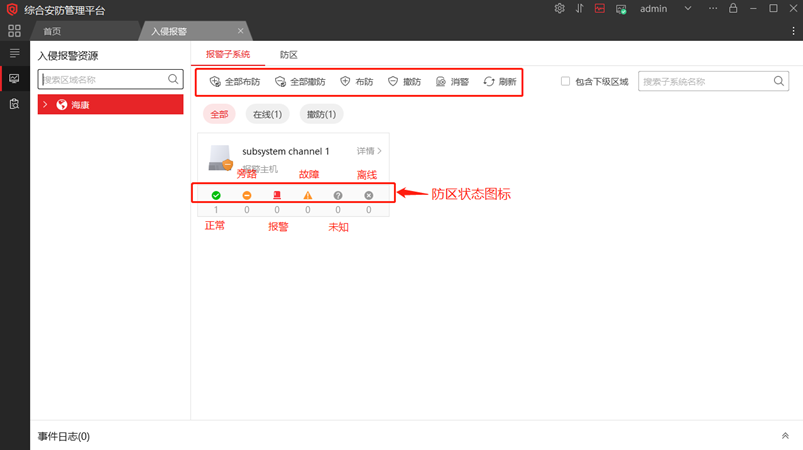Click the 消警 clear alarm button
The height and width of the screenshot is (450, 803).
point(452,81)
